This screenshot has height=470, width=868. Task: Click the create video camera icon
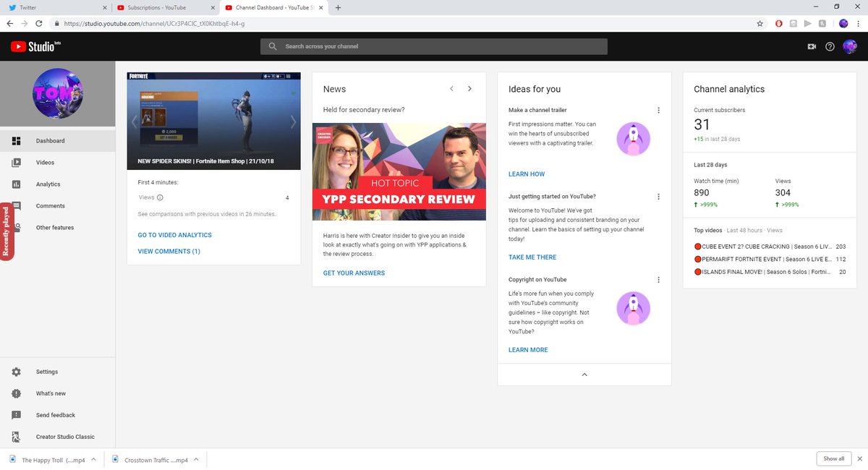pyautogui.click(x=812, y=46)
